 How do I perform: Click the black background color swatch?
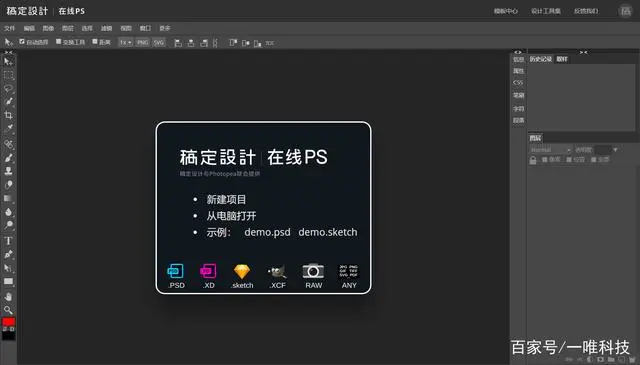tap(8, 335)
